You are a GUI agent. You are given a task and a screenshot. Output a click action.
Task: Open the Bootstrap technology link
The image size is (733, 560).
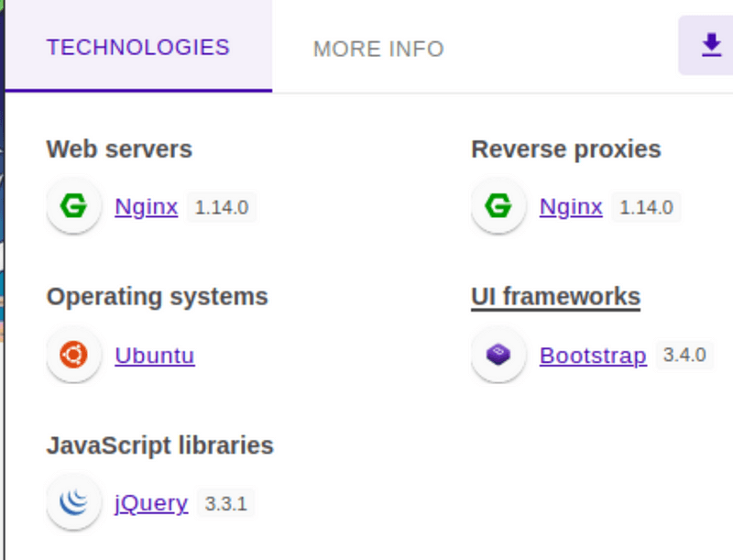593,356
